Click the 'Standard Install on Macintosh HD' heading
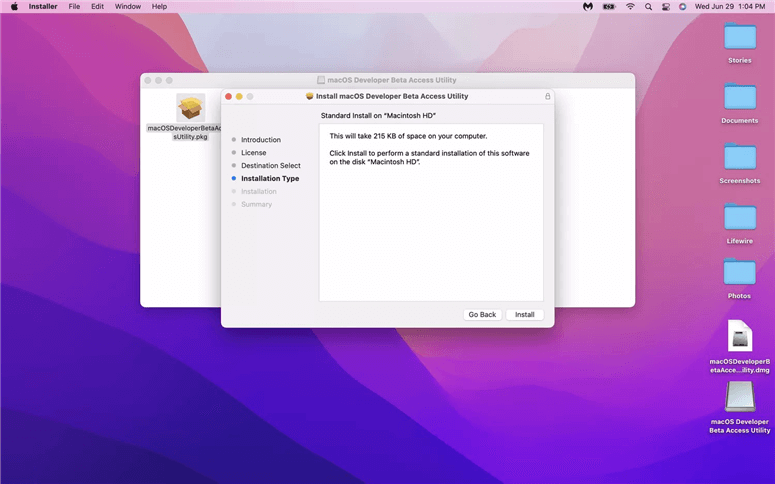 tap(378, 116)
